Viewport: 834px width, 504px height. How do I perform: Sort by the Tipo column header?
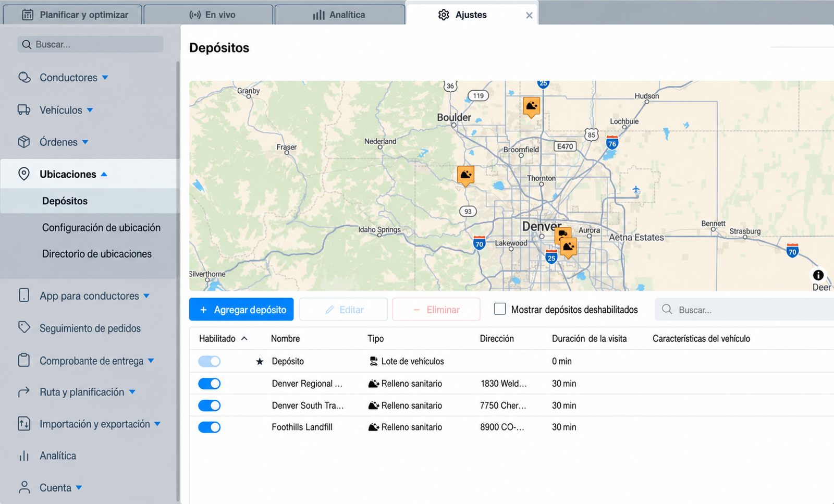375,339
